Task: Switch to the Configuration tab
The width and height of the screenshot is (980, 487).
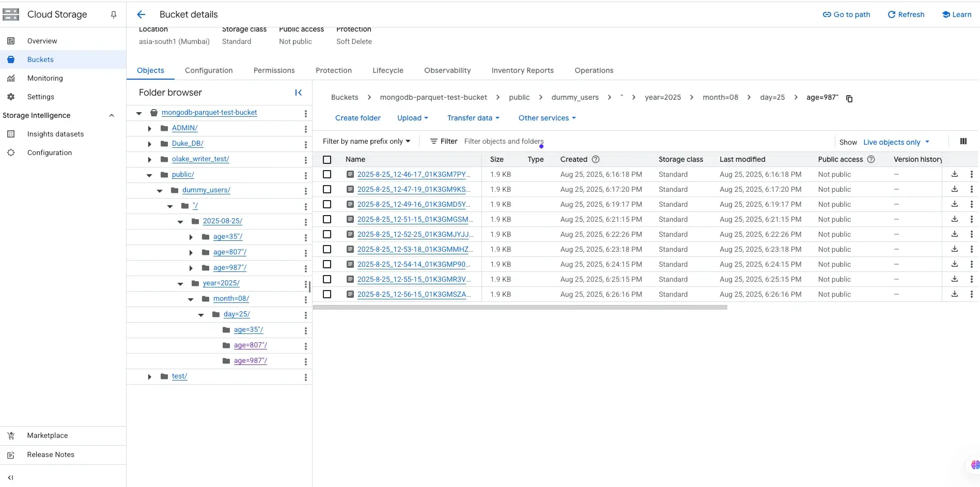Action: pyautogui.click(x=209, y=70)
